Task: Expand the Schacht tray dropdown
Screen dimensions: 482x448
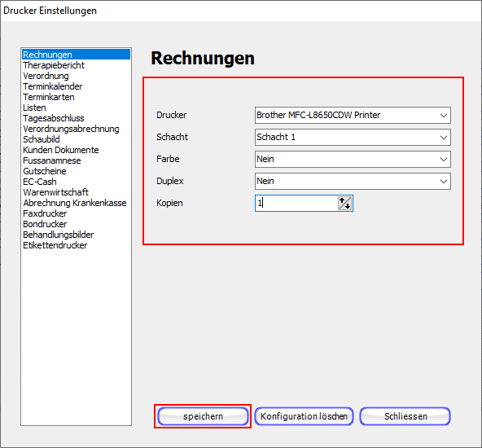Action: 353,137
